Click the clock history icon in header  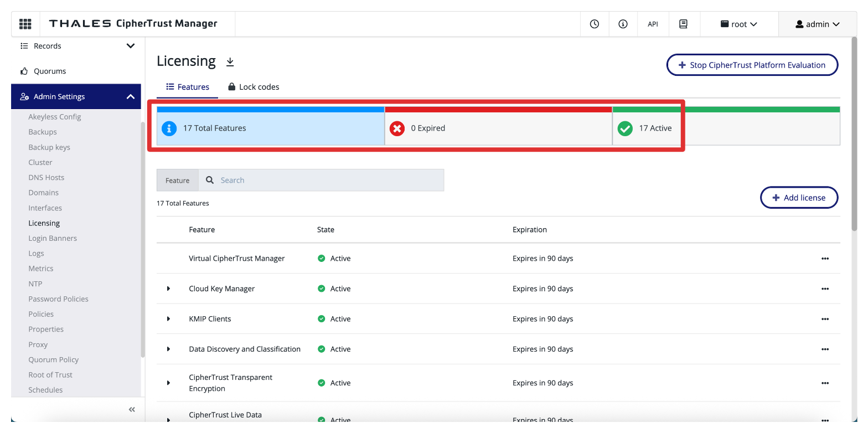pyautogui.click(x=595, y=24)
